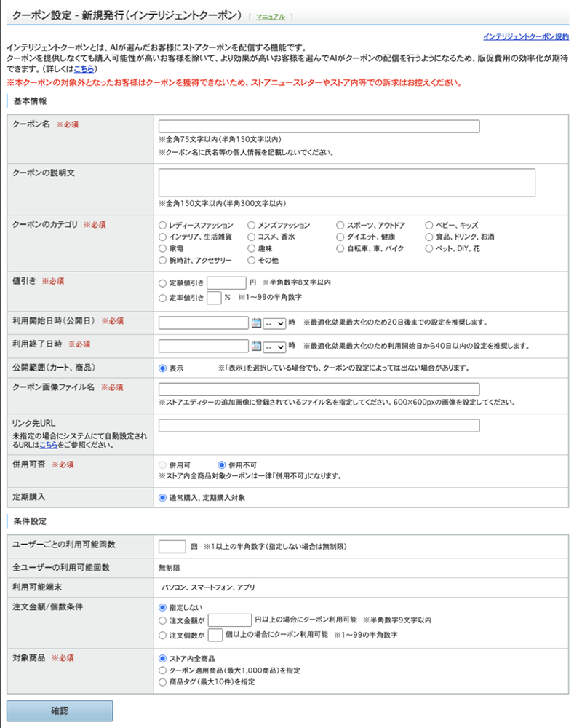Viewport: 582px width, 728px height.
Task: Focus リンク先URL input field
Action: (319, 425)
